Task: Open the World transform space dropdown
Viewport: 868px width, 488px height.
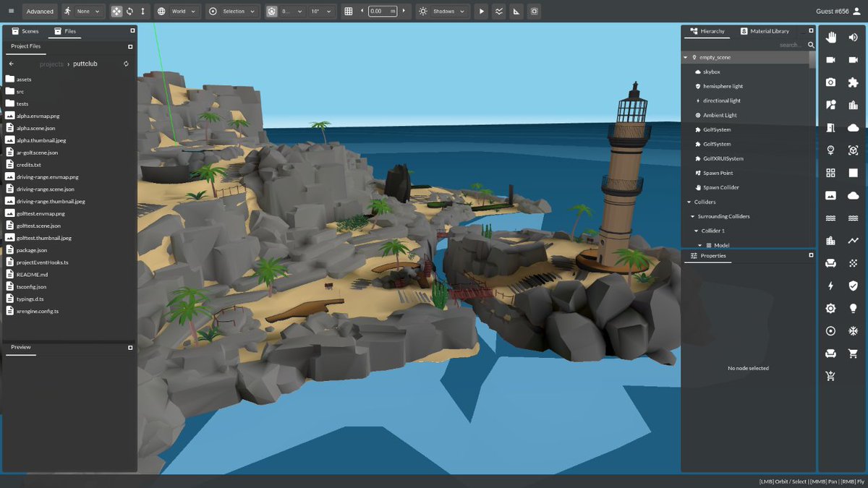Action: [177, 12]
